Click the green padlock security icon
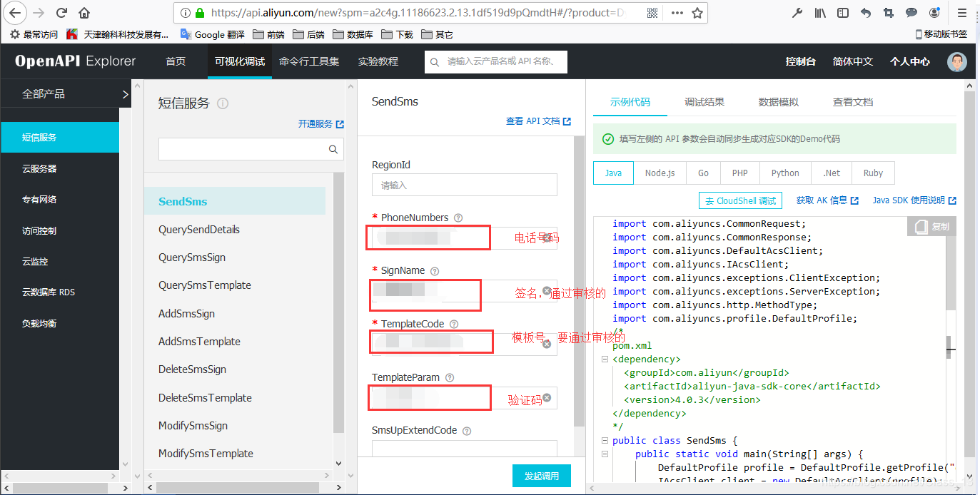 (x=200, y=13)
